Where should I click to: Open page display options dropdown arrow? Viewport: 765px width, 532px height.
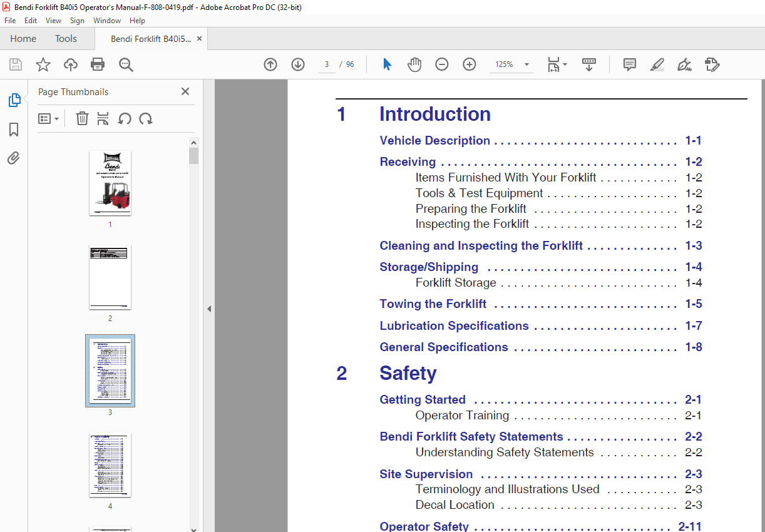[x=565, y=64]
